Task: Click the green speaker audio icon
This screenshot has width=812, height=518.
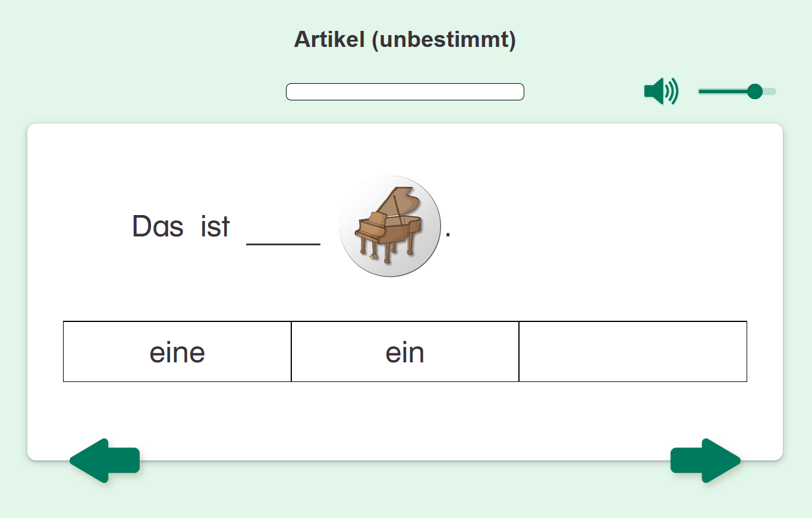Action: [x=660, y=91]
